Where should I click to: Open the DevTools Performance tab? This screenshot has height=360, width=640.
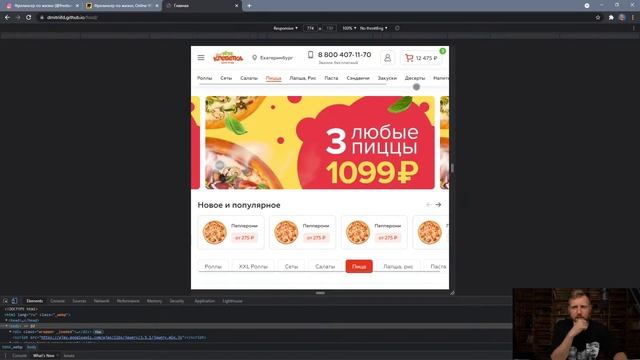click(128, 301)
